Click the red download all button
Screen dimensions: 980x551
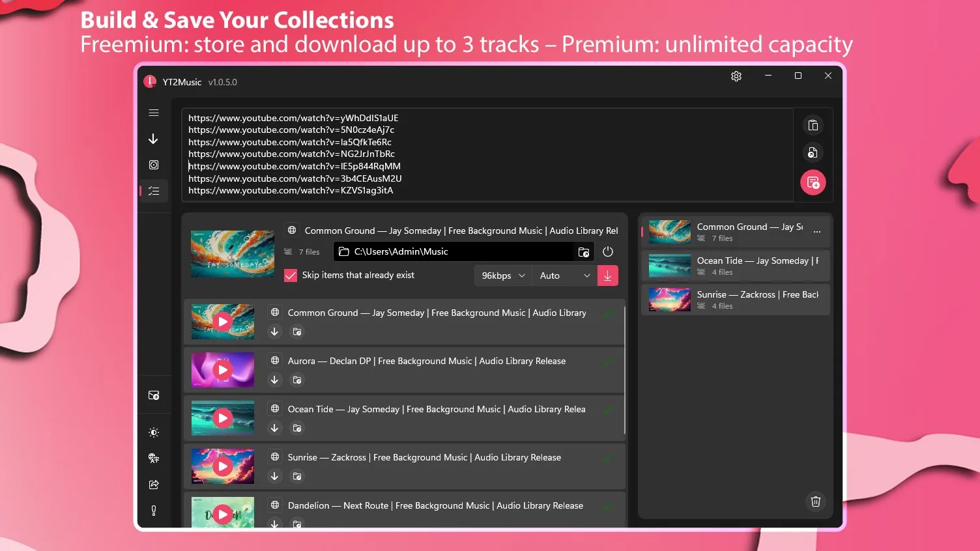pos(607,275)
